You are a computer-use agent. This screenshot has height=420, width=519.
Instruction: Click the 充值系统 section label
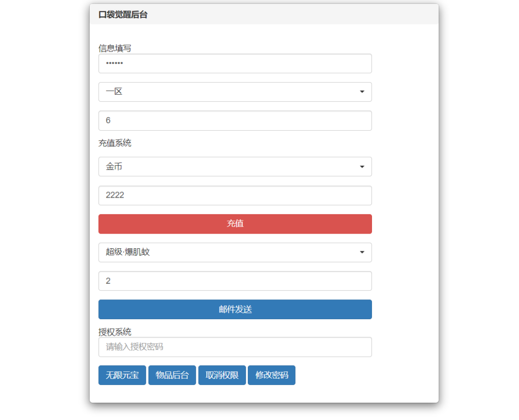(114, 143)
